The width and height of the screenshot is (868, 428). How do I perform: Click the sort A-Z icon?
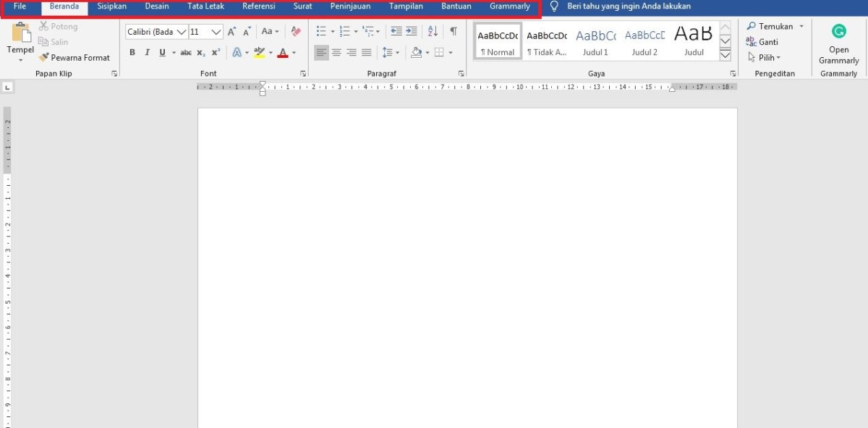[433, 32]
